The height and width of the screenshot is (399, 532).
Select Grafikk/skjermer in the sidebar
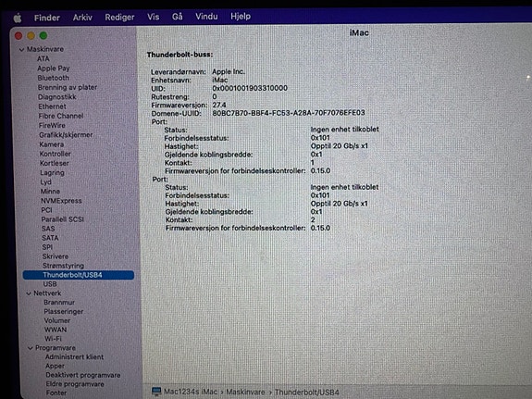pos(66,135)
